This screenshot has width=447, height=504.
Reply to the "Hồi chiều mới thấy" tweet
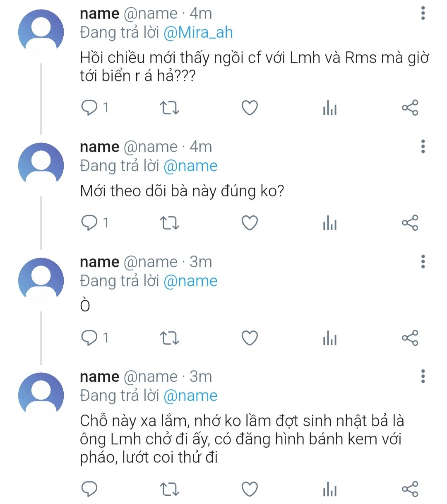point(89,108)
